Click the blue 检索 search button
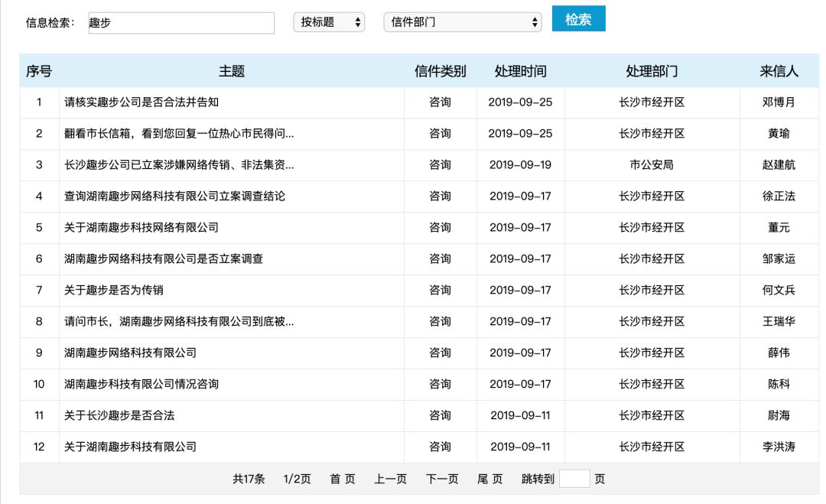 578,19
